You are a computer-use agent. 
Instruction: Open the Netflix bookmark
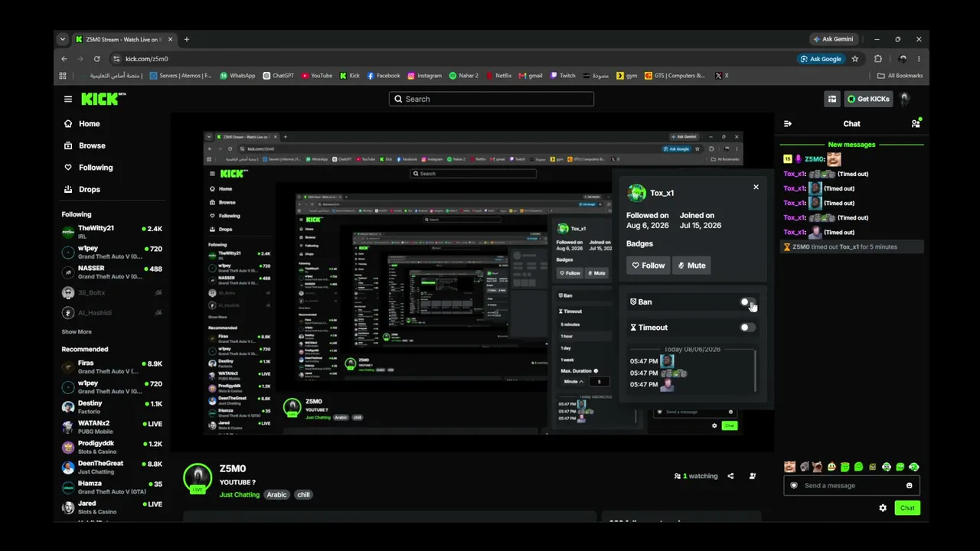[x=498, y=76]
